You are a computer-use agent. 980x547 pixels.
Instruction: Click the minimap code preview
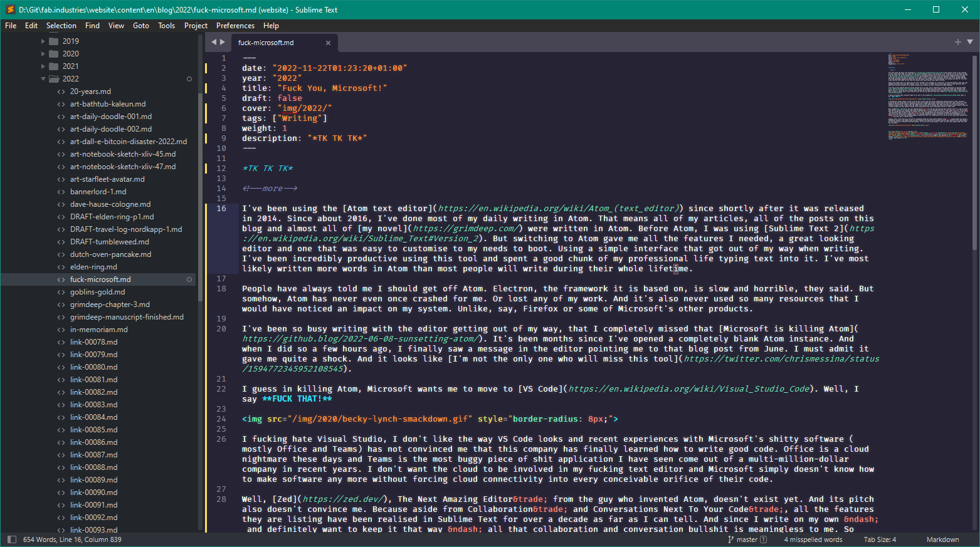[x=927, y=96]
